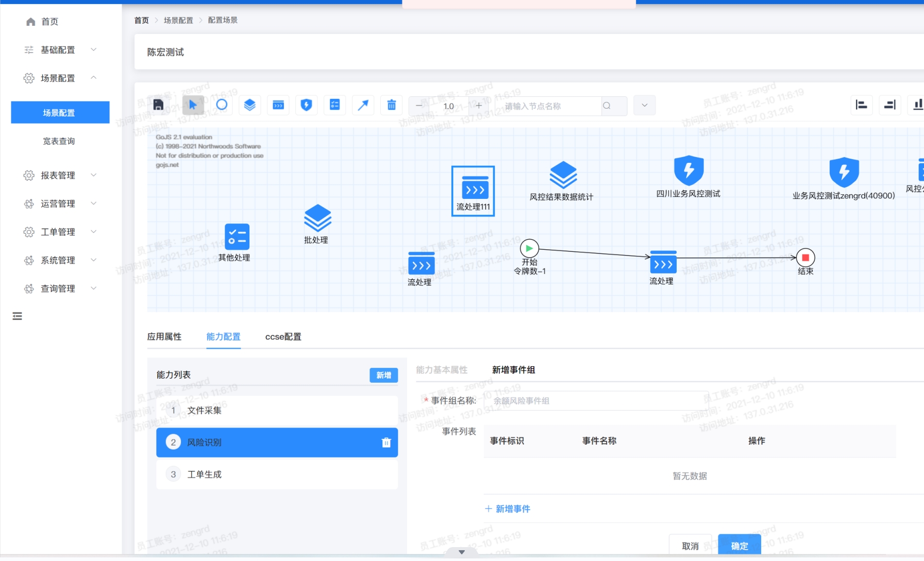The height and width of the screenshot is (561, 924).
Task: Click 场景配置 in the breadcrumb
Action: [x=178, y=20]
